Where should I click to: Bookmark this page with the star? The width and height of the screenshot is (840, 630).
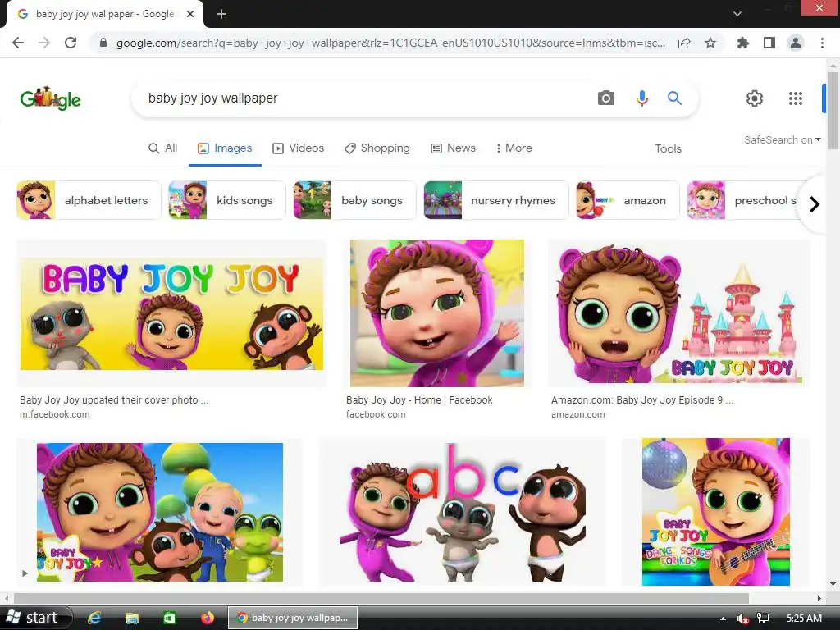(x=710, y=43)
